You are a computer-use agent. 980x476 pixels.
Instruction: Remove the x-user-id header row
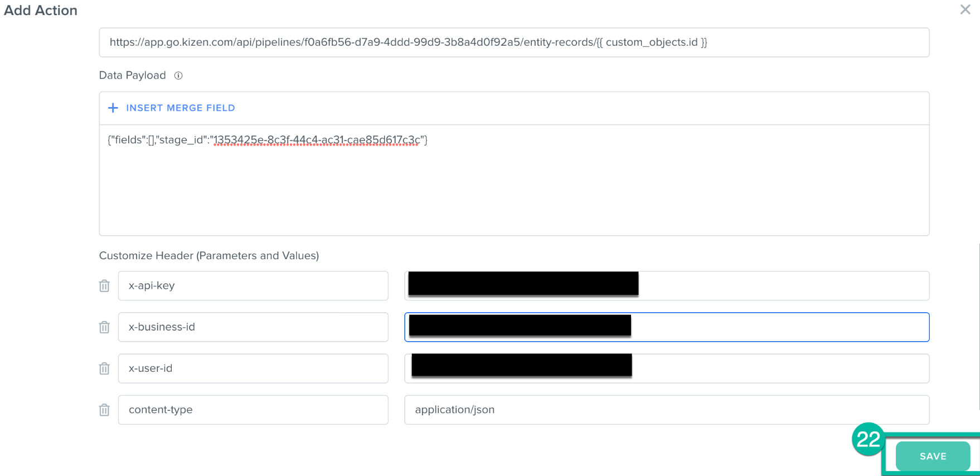[104, 368]
